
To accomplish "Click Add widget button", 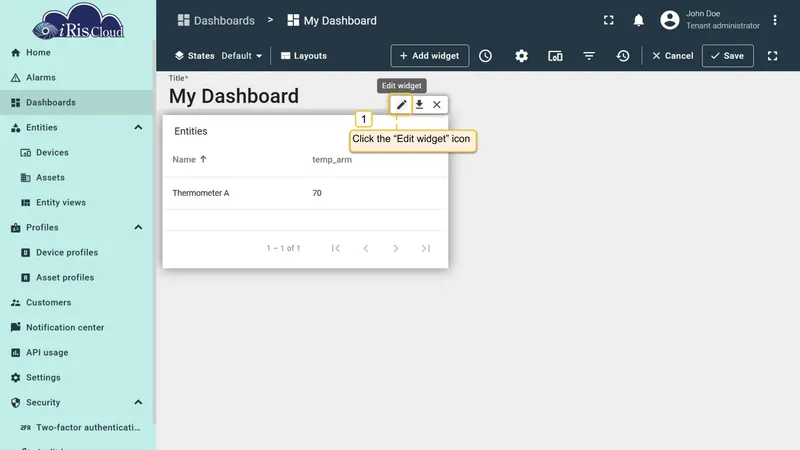I will coord(430,56).
